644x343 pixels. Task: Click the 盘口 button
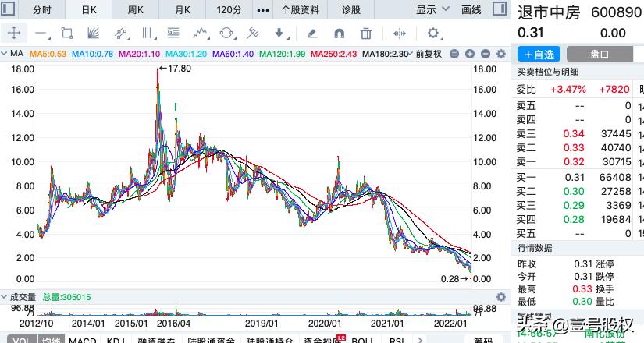tap(600, 54)
